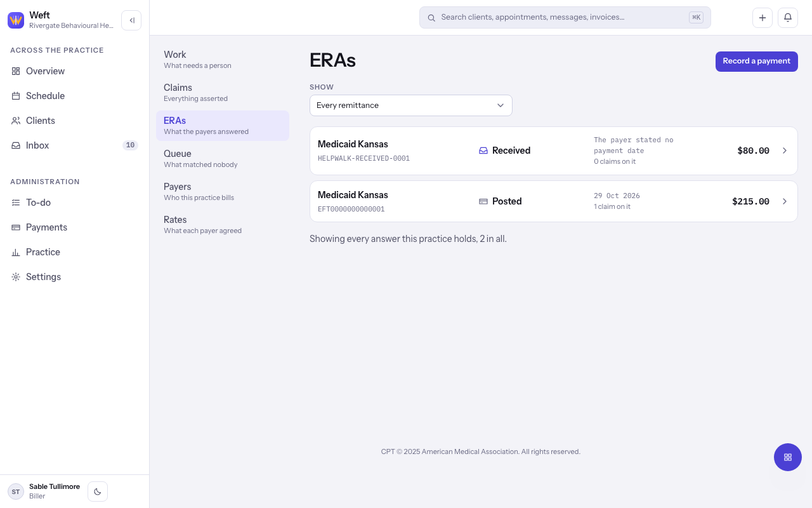Open the Sable Tullimore user menu
The image size is (812, 508).
pos(44,491)
